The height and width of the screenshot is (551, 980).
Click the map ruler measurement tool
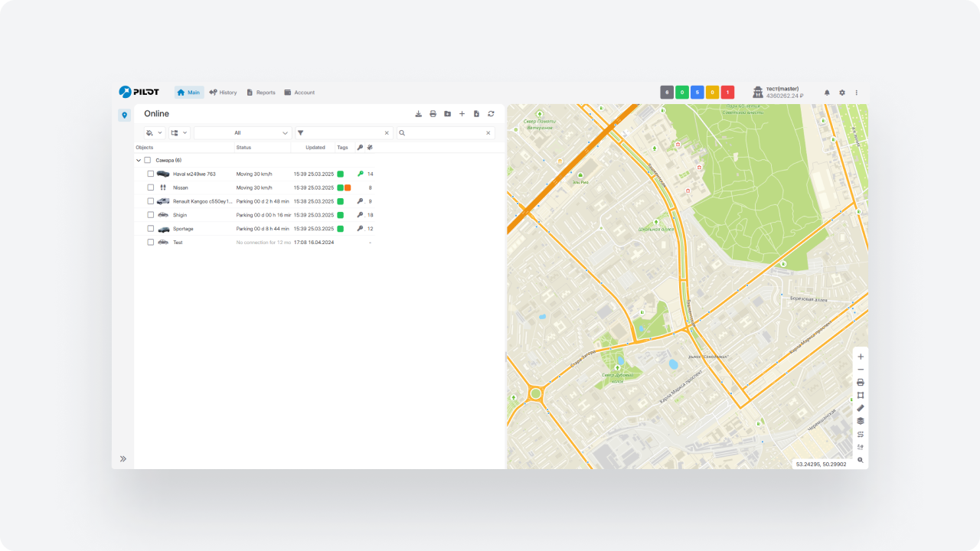point(861,408)
